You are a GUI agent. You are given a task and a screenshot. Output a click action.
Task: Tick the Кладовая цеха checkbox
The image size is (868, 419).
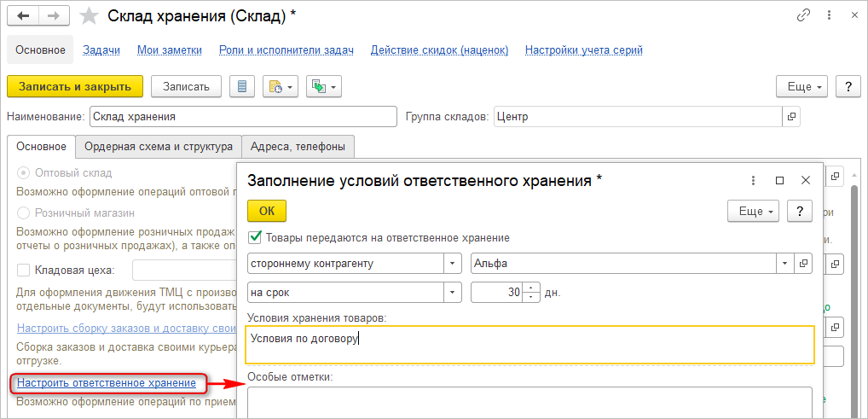click(24, 271)
